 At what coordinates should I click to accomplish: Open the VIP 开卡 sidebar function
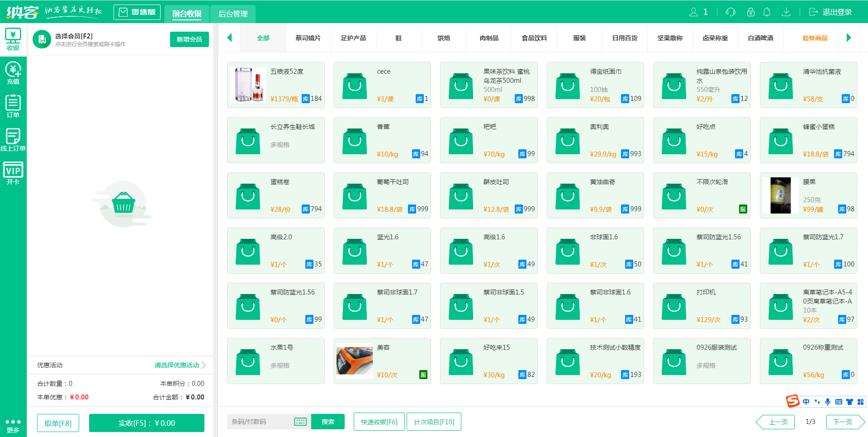pos(13,172)
